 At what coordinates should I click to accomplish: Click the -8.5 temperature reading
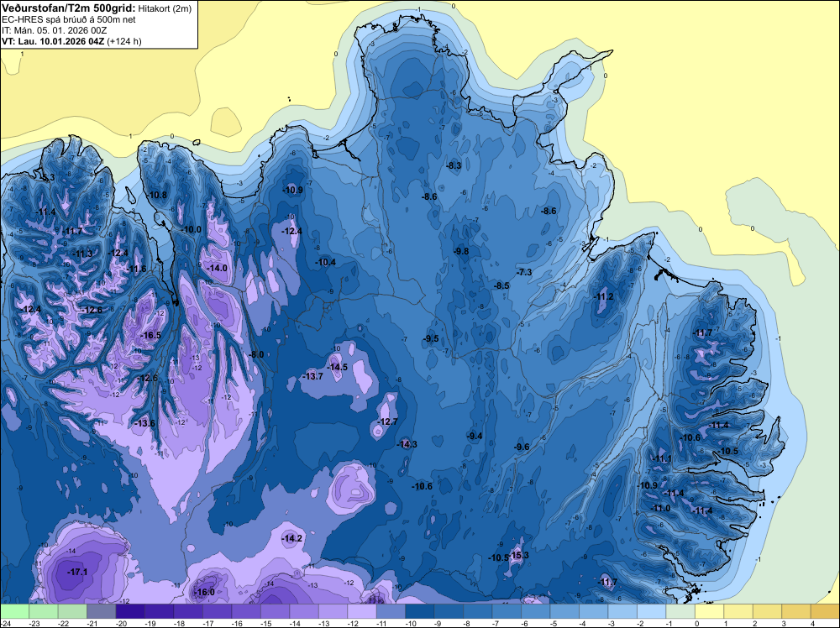[501, 286]
